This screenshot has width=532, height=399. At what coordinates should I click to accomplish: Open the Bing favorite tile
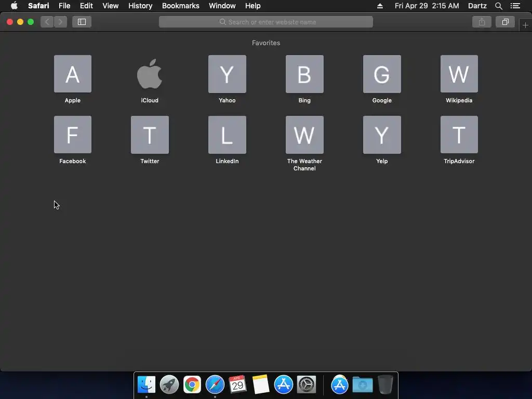point(304,74)
